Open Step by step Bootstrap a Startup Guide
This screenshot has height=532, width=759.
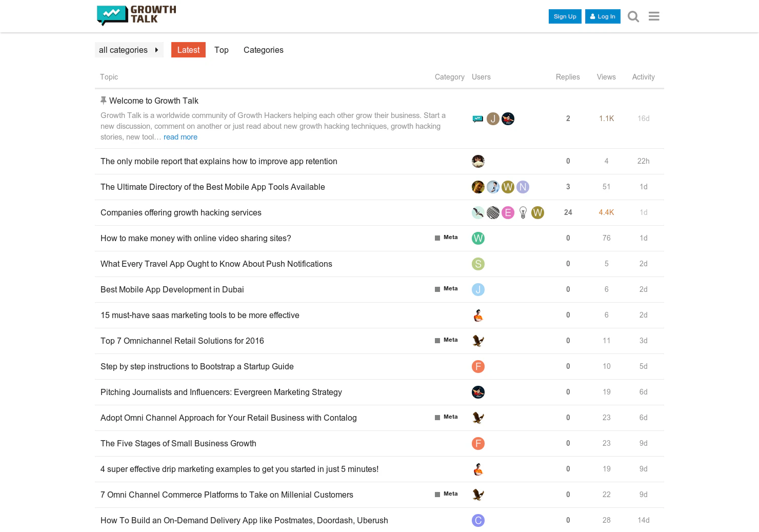click(197, 366)
